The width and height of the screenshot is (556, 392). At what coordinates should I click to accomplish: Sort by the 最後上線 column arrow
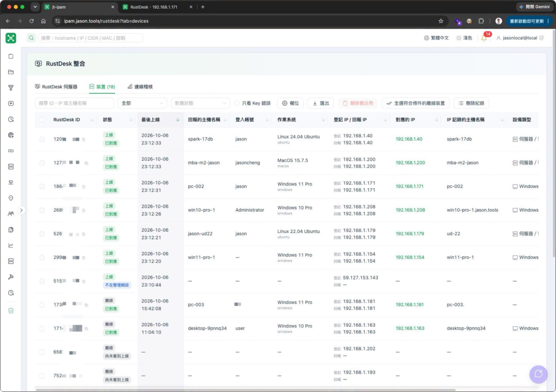tap(178, 120)
